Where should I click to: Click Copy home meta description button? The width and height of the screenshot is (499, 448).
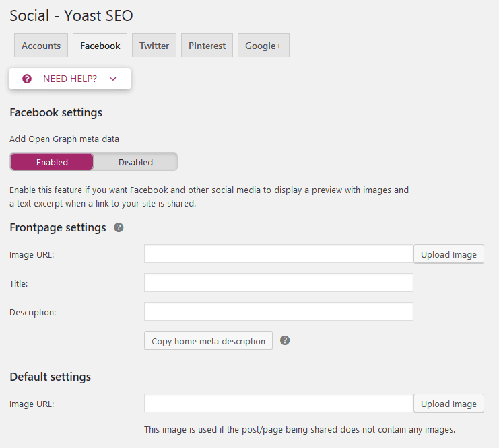tap(209, 341)
